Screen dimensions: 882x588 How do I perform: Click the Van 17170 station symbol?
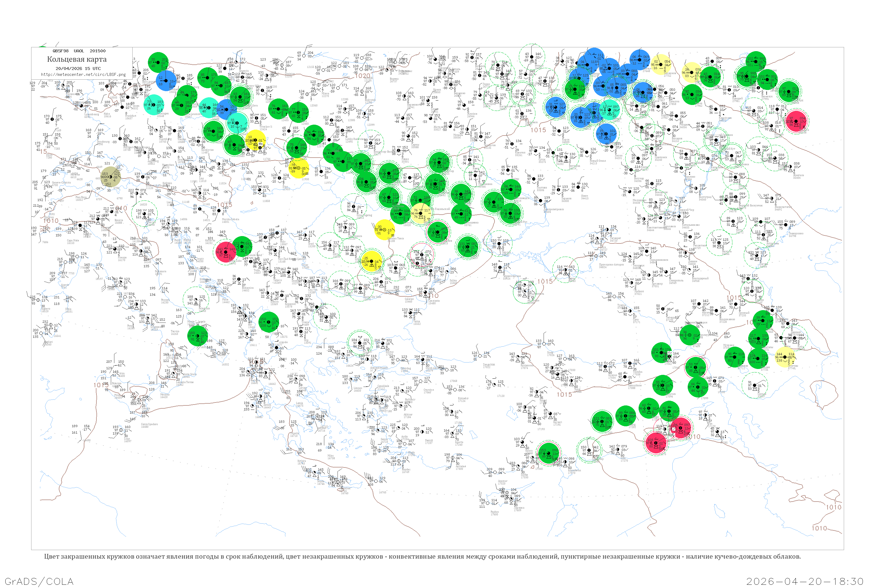tap(705, 415)
